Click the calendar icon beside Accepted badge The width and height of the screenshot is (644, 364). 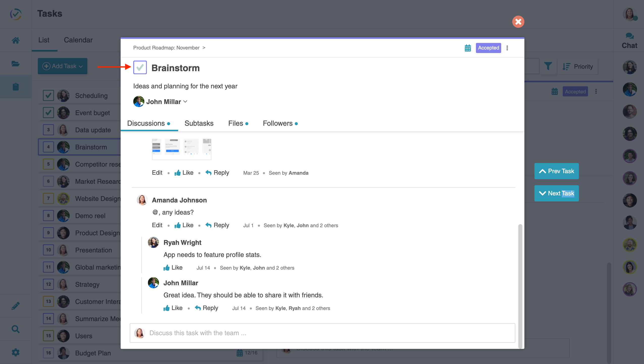tap(468, 48)
